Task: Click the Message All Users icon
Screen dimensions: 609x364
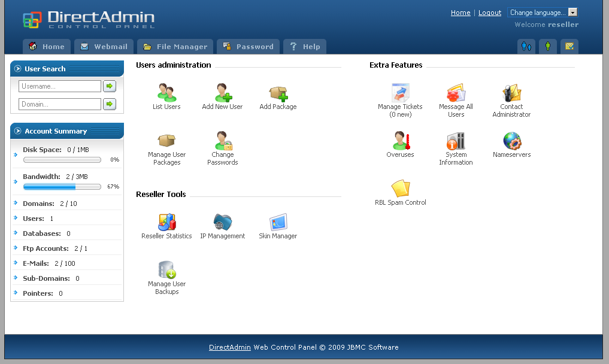Action: (456, 93)
